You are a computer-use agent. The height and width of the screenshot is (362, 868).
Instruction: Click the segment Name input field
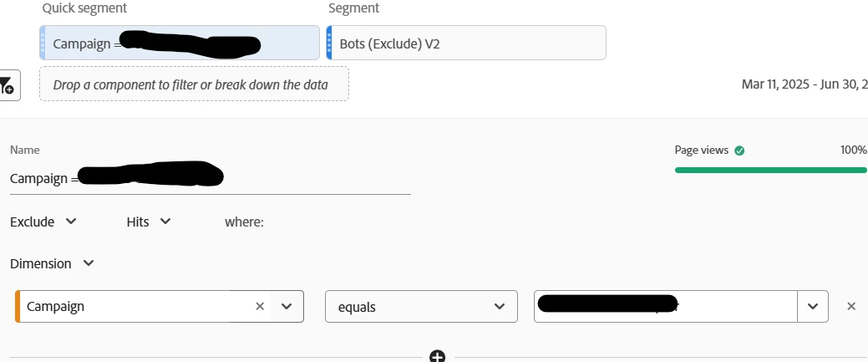tap(211, 179)
